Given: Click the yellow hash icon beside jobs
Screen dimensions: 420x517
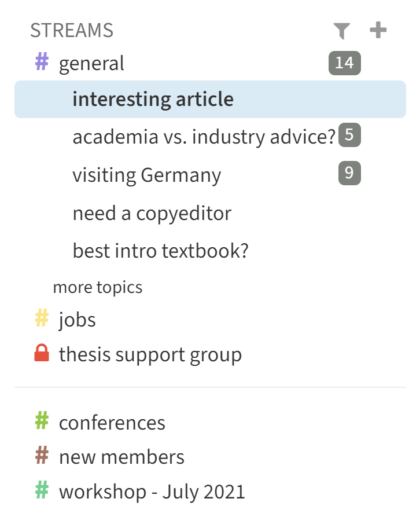Looking at the screenshot, I should (x=42, y=318).
